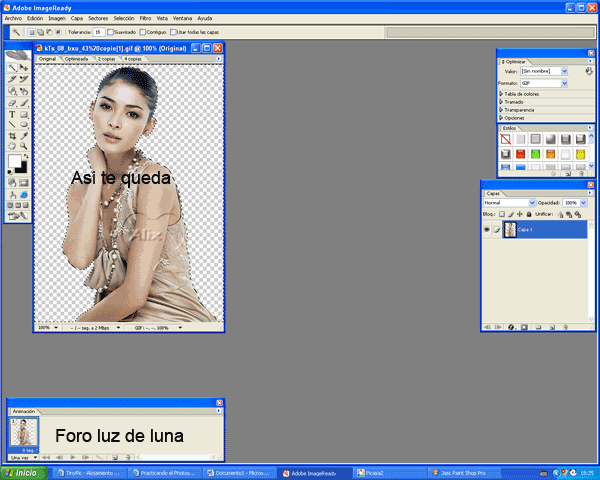Open the Opacidad 100% dropdown
This screenshot has width=600, height=480.
point(583,203)
